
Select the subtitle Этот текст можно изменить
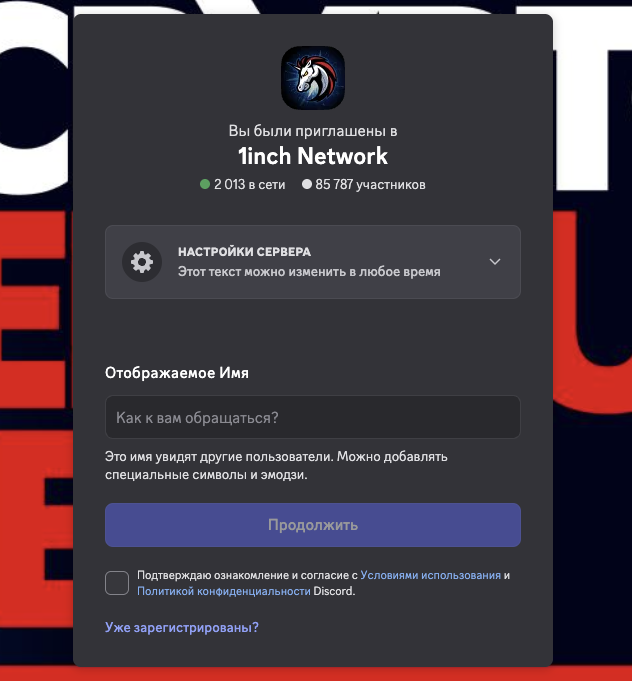coord(309,272)
